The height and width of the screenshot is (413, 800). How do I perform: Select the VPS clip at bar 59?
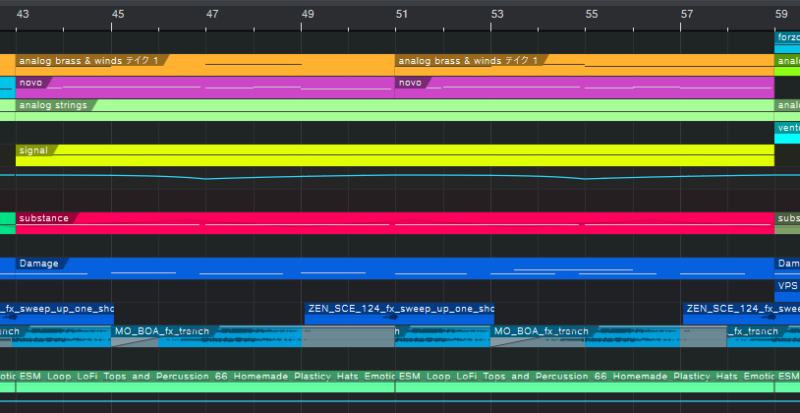coord(788,285)
